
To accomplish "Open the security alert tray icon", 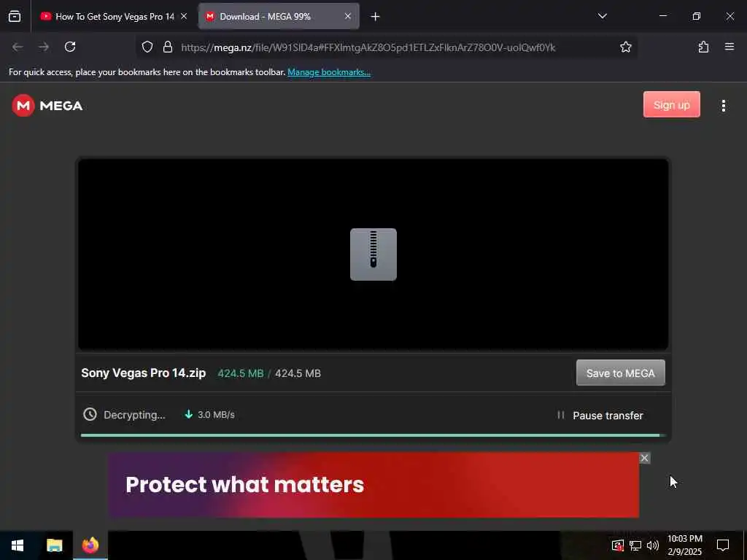I will [x=618, y=545].
